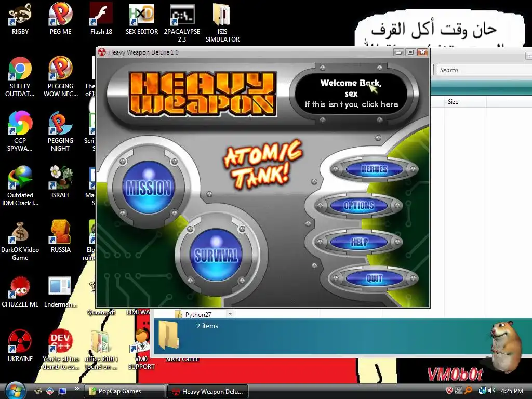Launch the Chrome browser desktop shortcut

pos(20,77)
